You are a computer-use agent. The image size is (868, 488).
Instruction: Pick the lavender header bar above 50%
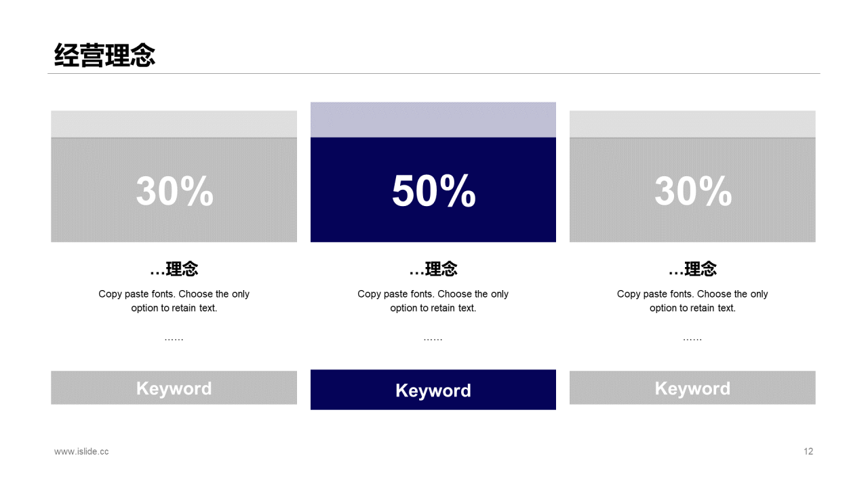433,120
